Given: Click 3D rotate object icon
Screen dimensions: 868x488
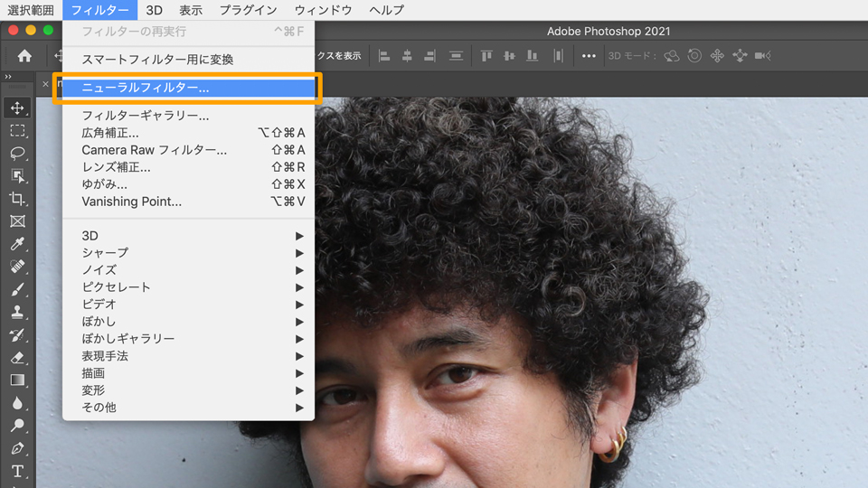Looking at the screenshot, I should coord(672,55).
